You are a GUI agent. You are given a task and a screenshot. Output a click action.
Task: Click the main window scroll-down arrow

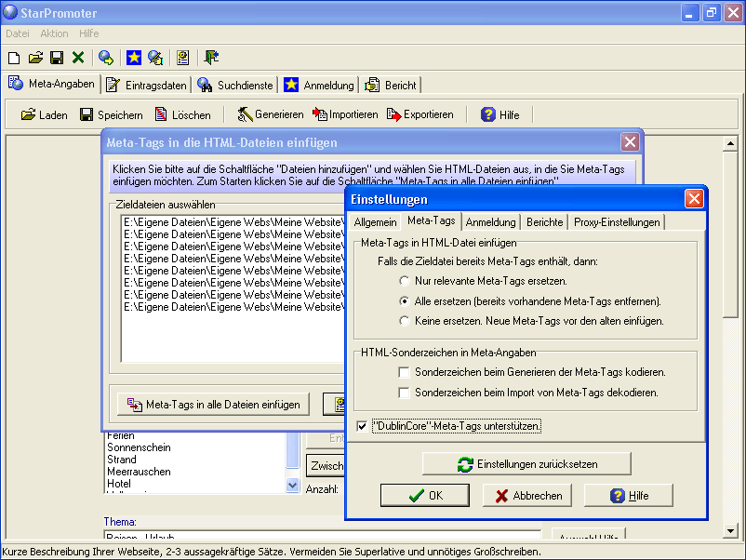click(730, 530)
